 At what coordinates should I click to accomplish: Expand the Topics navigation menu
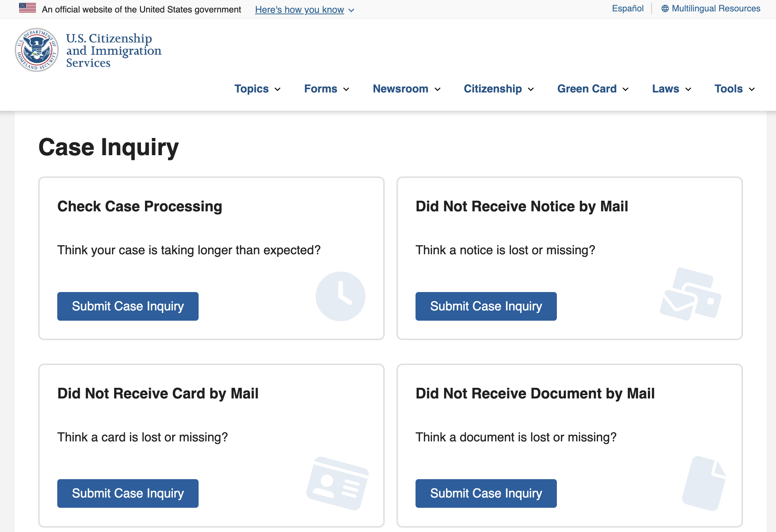pos(257,89)
